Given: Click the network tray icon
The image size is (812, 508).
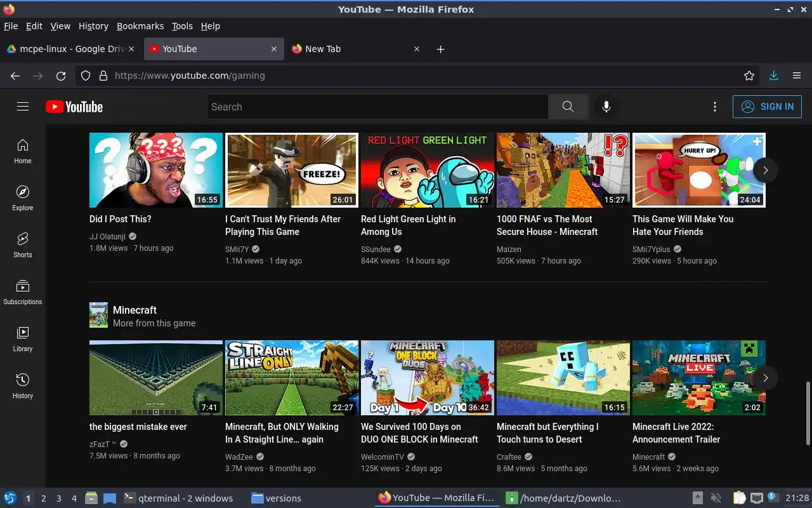Looking at the screenshot, I should pyautogui.click(x=757, y=498).
